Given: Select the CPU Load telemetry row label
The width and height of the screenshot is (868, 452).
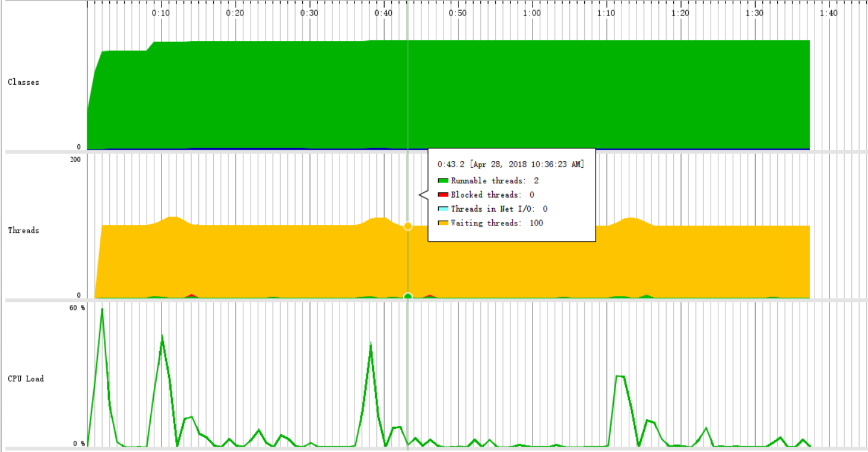Looking at the screenshot, I should (x=26, y=379).
